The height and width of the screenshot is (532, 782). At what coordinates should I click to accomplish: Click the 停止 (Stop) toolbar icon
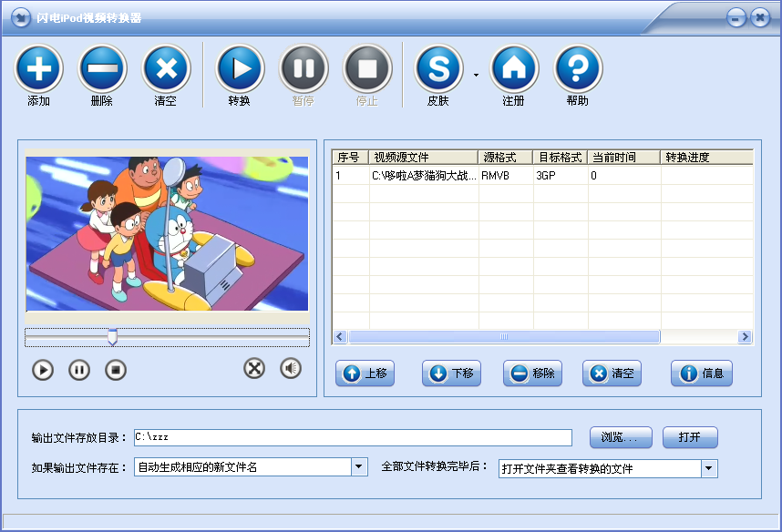[x=367, y=69]
